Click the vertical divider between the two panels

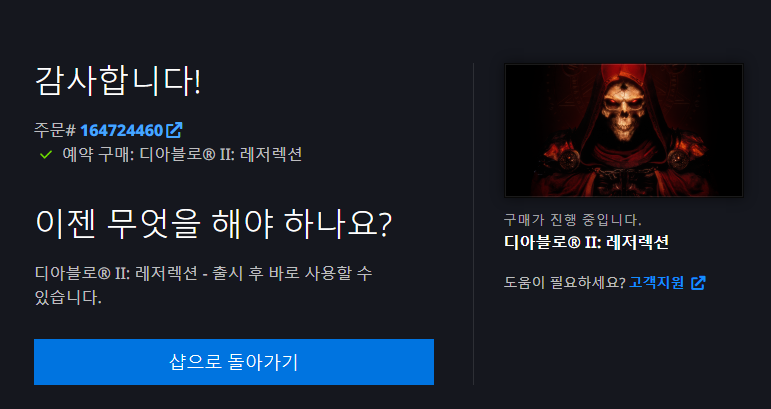tap(474, 224)
